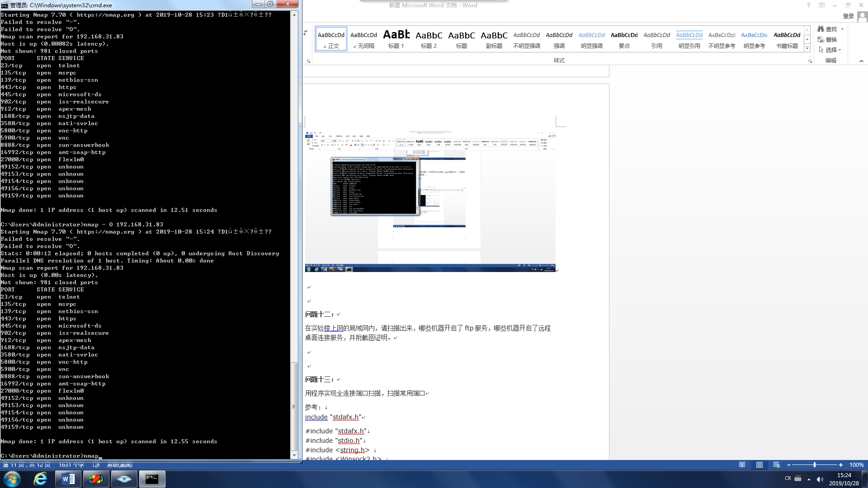This screenshot has width=868, height=488.
Task: Expand the styles gallery more button
Action: [x=807, y=48]
